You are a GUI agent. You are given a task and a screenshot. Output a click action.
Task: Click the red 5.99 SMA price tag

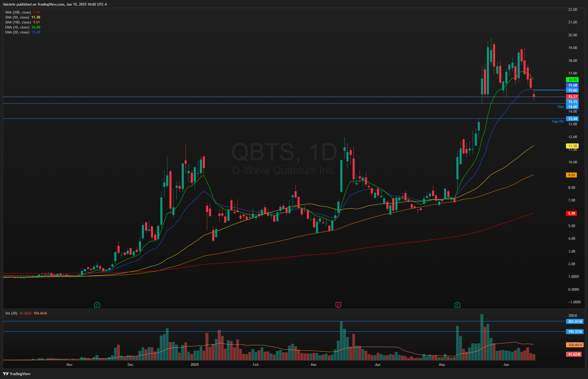point(571,214)
